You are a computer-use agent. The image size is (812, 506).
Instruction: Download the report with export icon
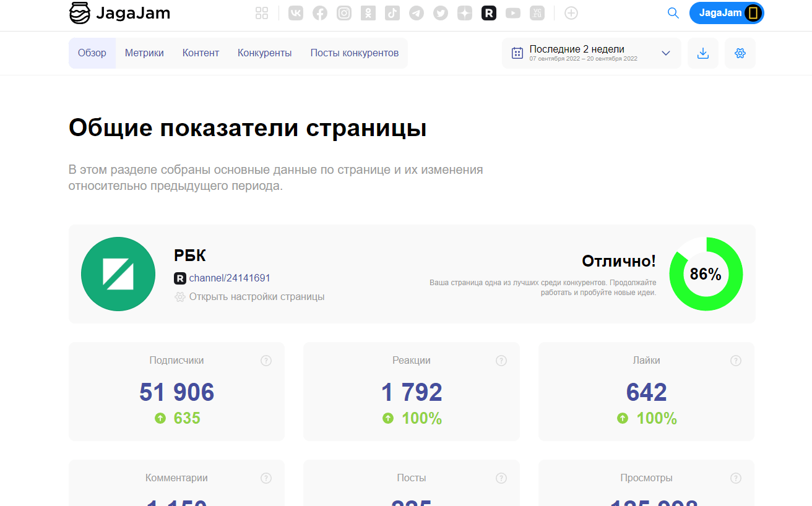tap(703, 53)
